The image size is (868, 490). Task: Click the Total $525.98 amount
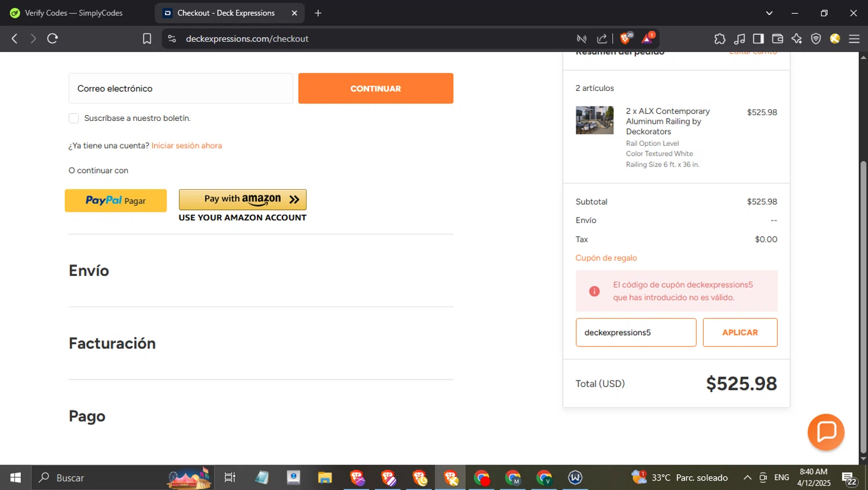[741, 384]
